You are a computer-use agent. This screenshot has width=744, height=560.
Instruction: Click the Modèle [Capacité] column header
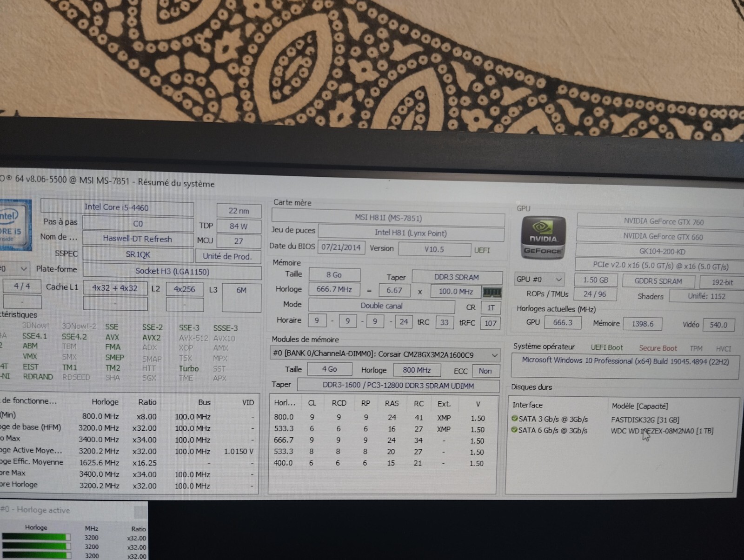pos(640,406)
